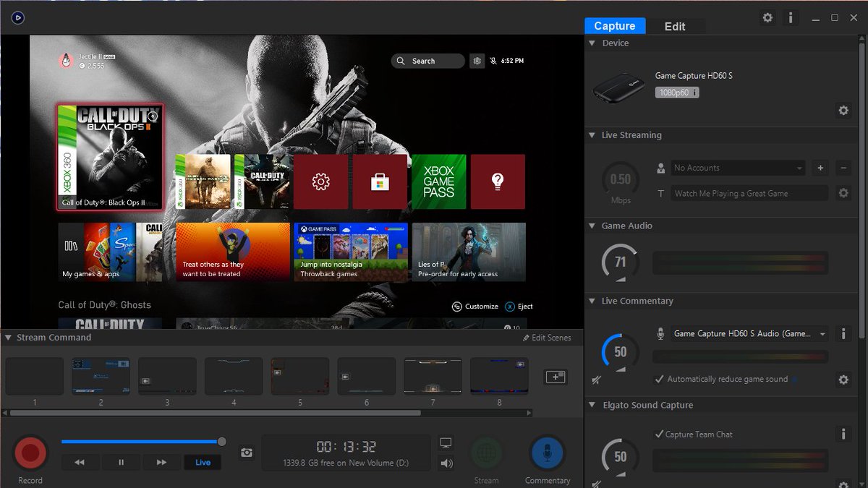Collapse the Device section
Image resolution: width=868 pixels, height=488 pixels.
[x=591, y=43]
